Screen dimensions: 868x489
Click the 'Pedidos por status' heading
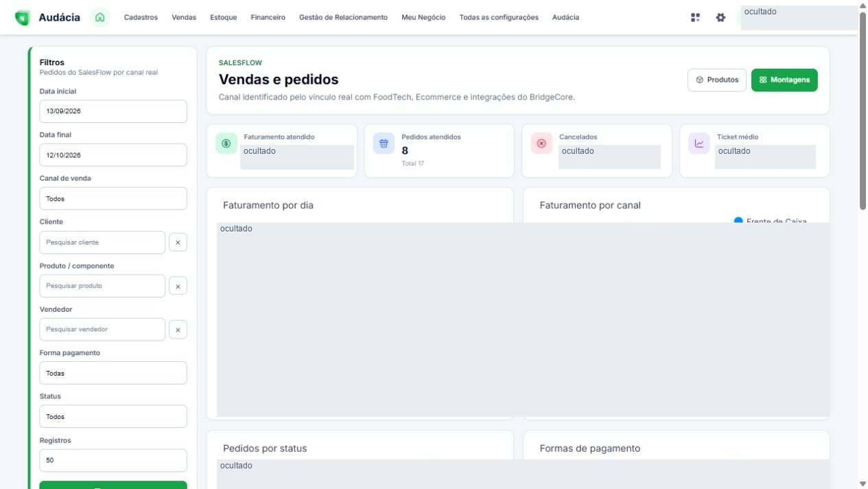pos(265,448)
